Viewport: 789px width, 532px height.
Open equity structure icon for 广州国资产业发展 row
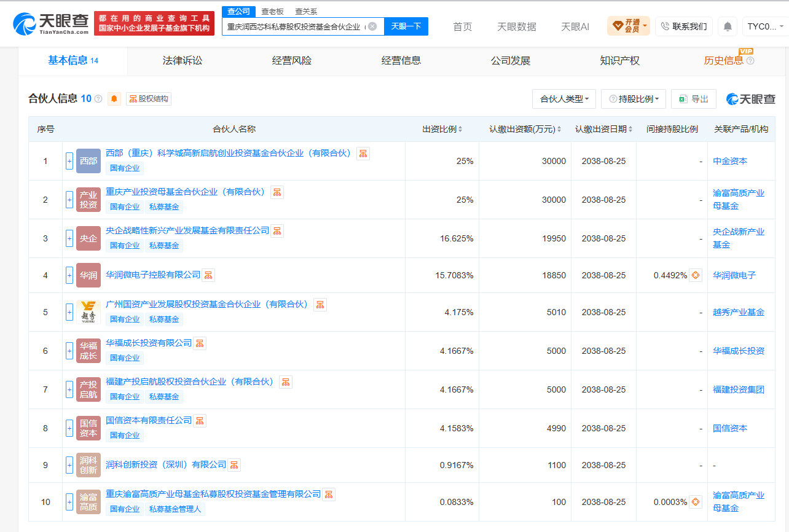click(x=320, y=305)
